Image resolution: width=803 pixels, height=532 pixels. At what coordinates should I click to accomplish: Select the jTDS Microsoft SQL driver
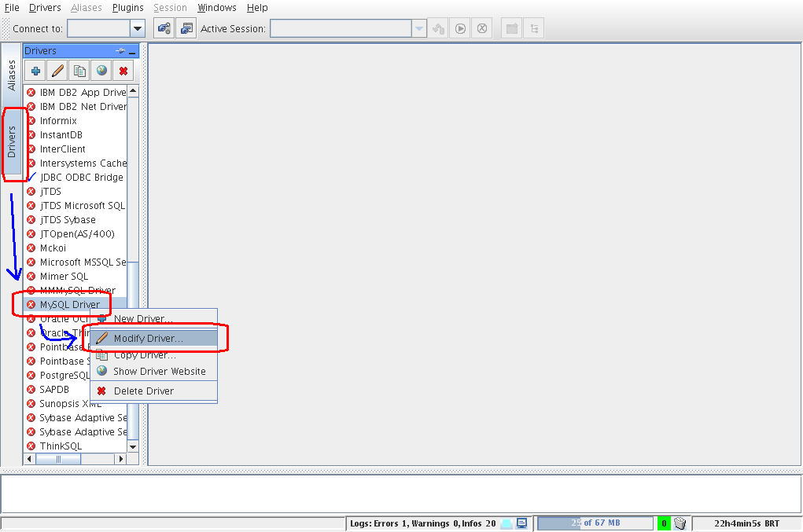coord(76,206)
